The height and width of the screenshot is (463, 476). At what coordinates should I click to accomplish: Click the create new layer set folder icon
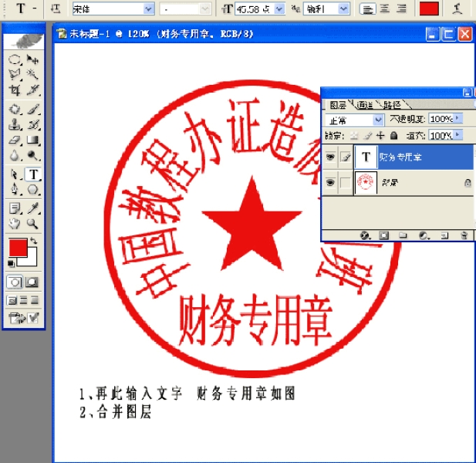[403, 235]
